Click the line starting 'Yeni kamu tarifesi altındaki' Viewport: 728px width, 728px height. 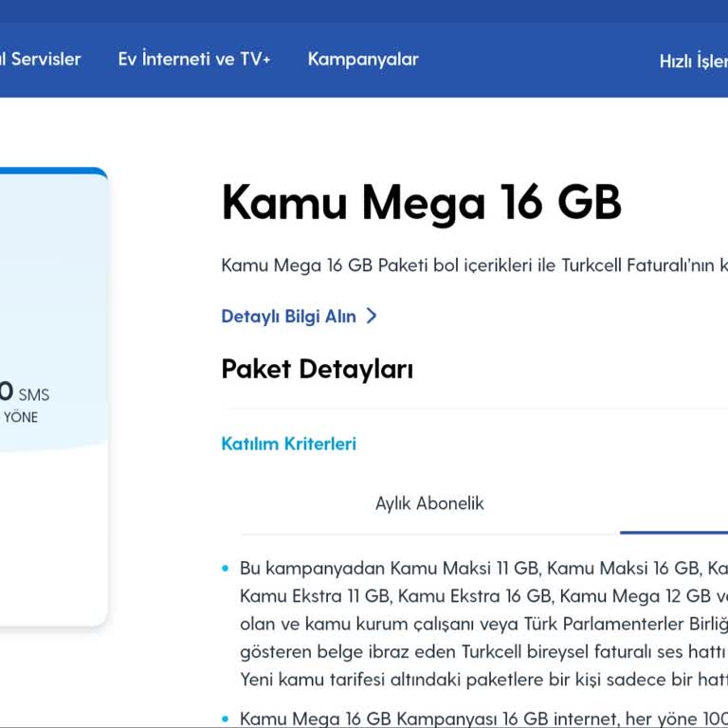coord(483,680)
